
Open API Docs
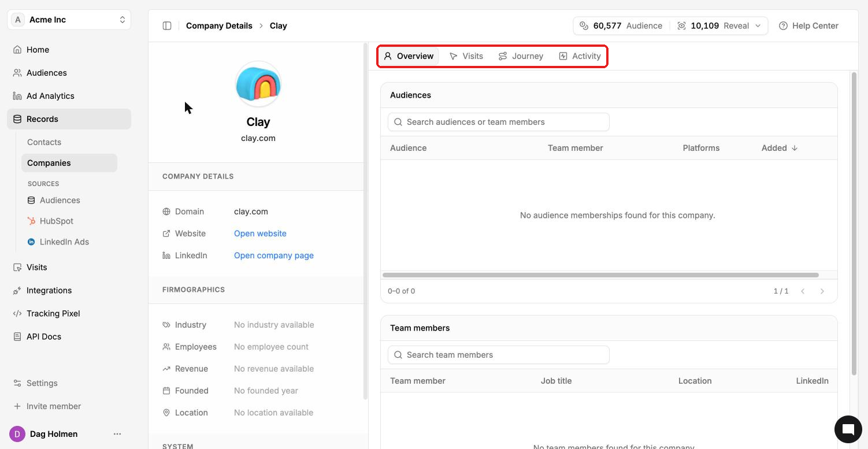[x=69, y=337]
